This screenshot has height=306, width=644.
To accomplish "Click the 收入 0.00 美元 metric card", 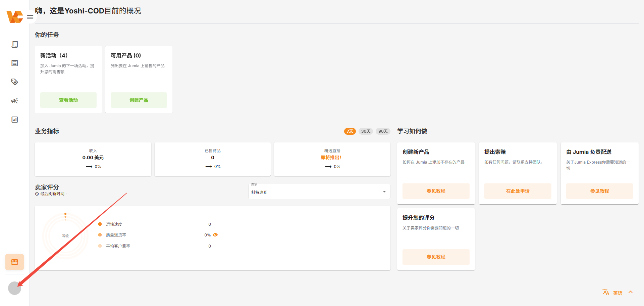I will tap(93, 159).
